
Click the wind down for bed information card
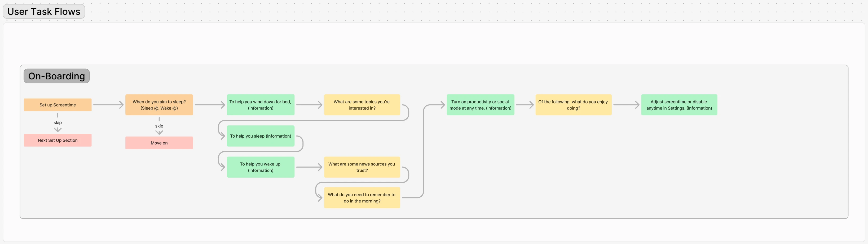pos(261,105)
